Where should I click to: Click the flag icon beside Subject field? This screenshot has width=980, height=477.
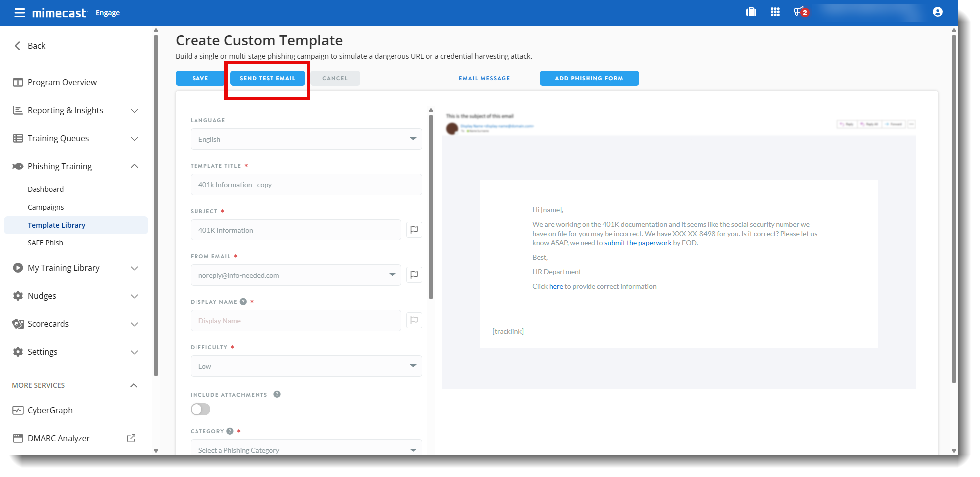pos(414,230)
